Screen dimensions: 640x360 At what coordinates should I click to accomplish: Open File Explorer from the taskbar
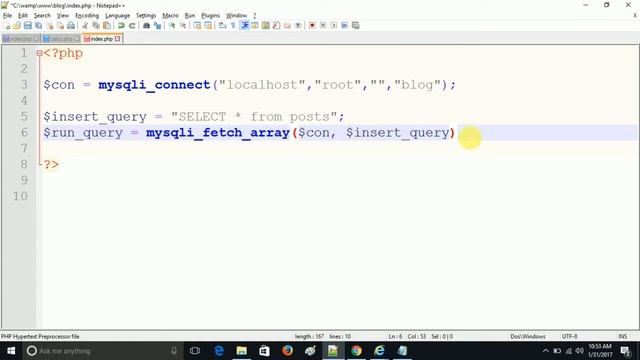tap(241, 351)
